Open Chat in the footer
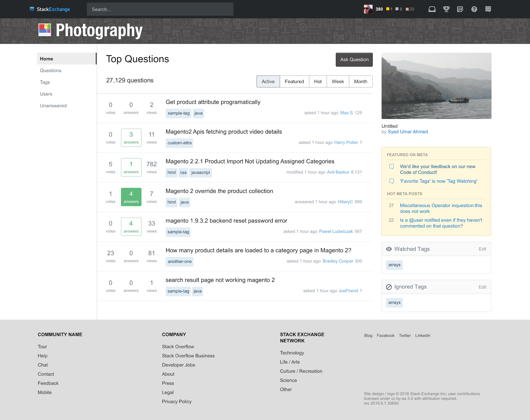 (x=43, y=365)
